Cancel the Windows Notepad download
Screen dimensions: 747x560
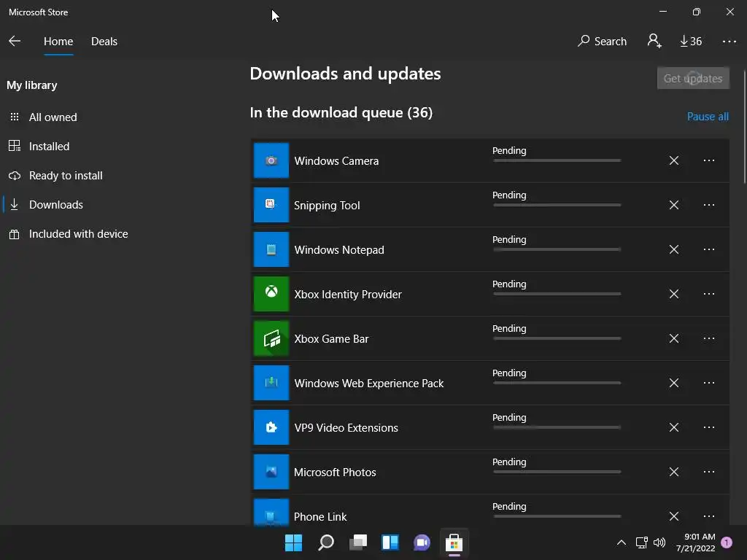point(673,249)
